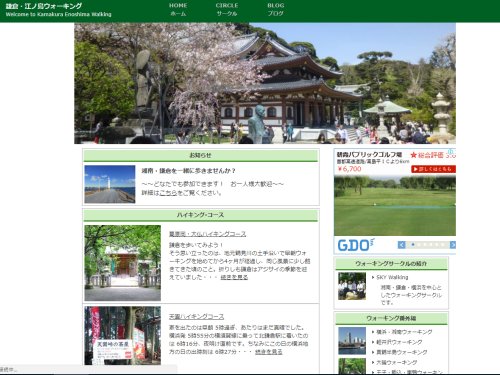The width and height of the screenshot is (500, 375).
Task: Click the ウォーキング番外編 header
Action: point(391,318)
